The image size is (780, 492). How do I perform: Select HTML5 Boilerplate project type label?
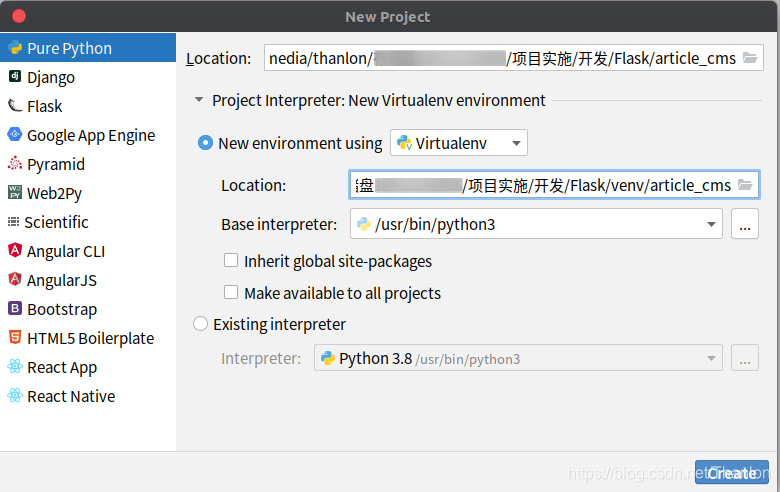point(91,338)
